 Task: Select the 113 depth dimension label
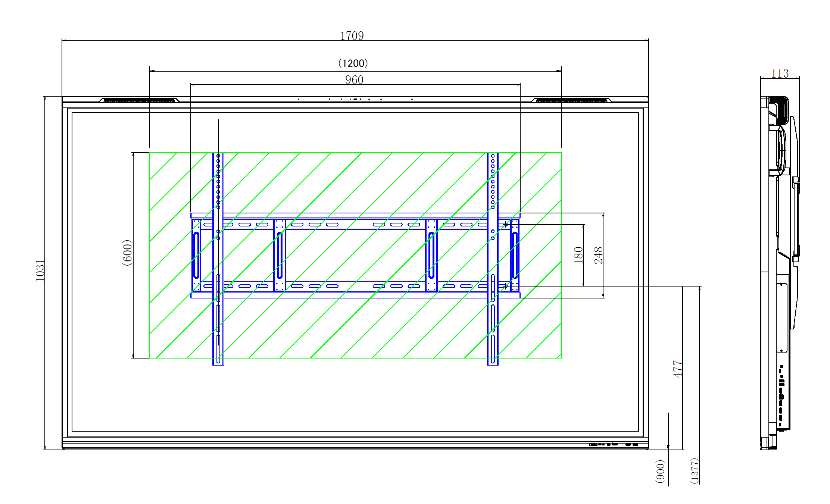click(780, 73)
